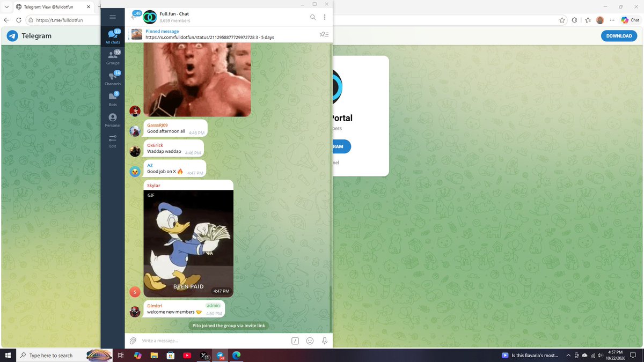Open Copilot Chat in Edge

(630, 20)
